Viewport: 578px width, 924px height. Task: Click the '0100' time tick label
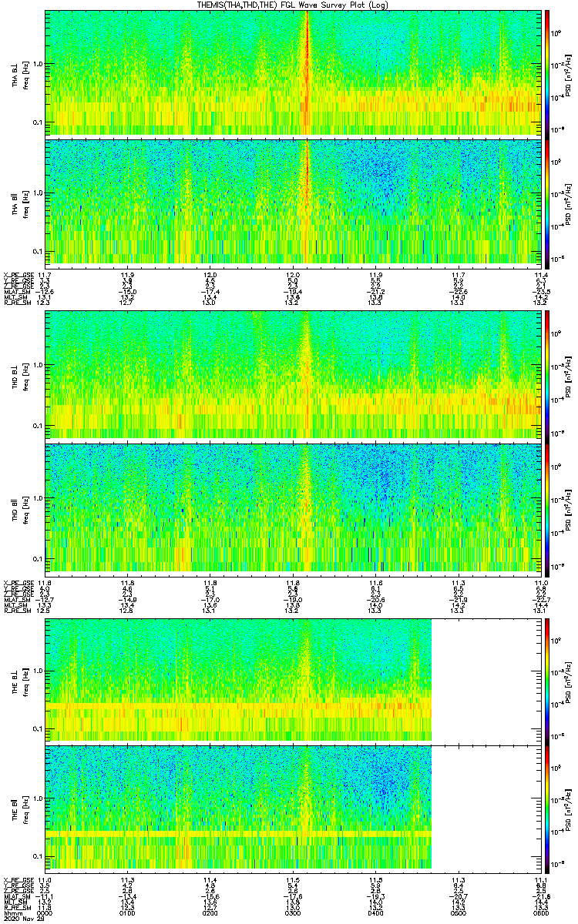128,912
